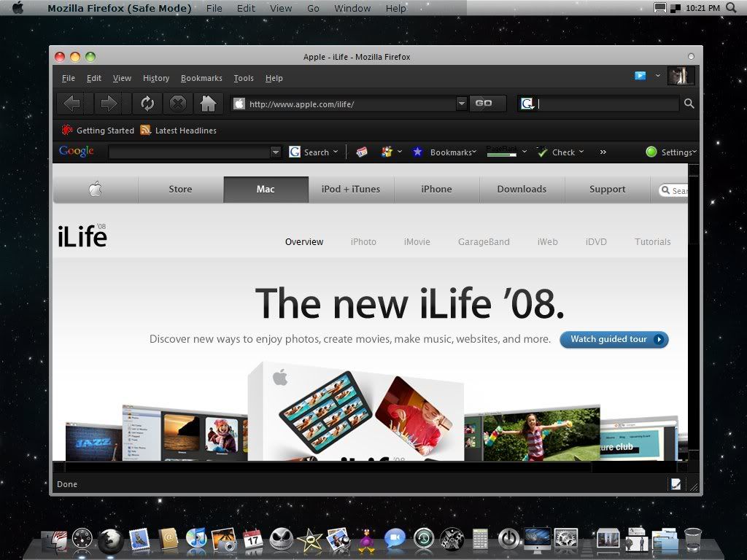Image resolution: width=747 pixels, height=560 pixels.
Task: Open the Check dropdown arrow
Action: (x=581, y=152)
